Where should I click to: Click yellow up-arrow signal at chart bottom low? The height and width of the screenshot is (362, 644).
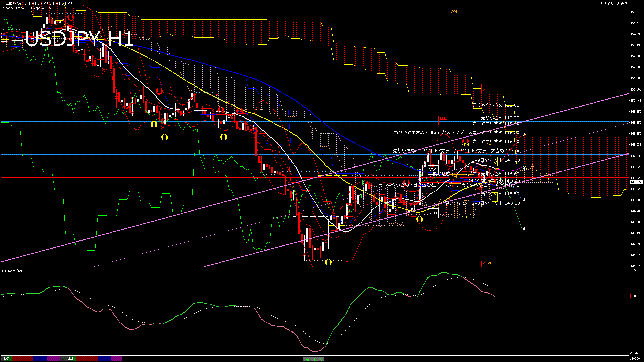click(328, 262)
